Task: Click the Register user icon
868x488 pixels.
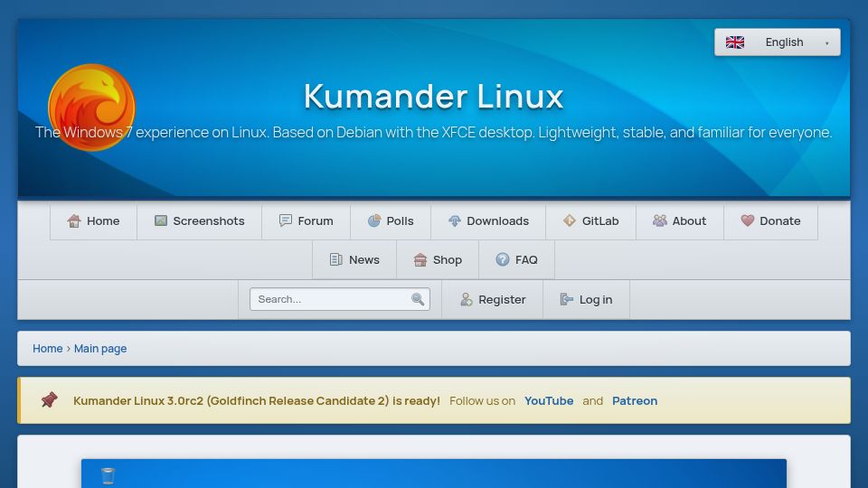Action: click(x=467, y=299)
